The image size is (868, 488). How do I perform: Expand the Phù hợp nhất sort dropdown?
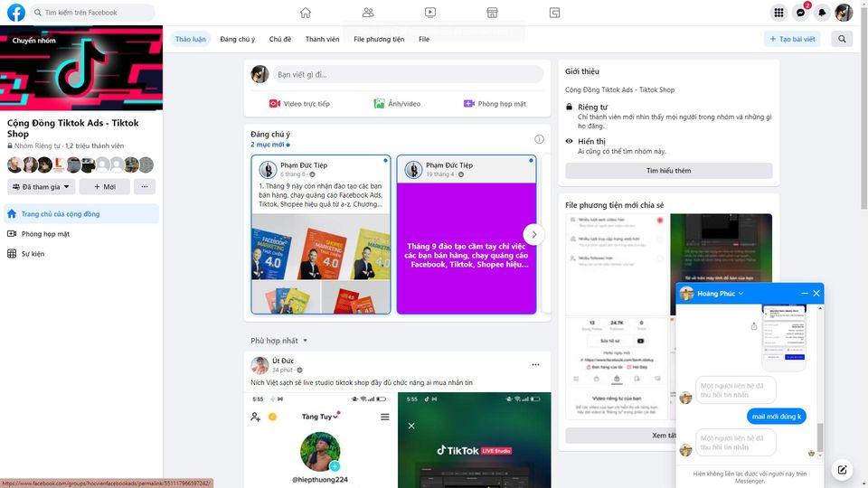(x=280, y=341)
